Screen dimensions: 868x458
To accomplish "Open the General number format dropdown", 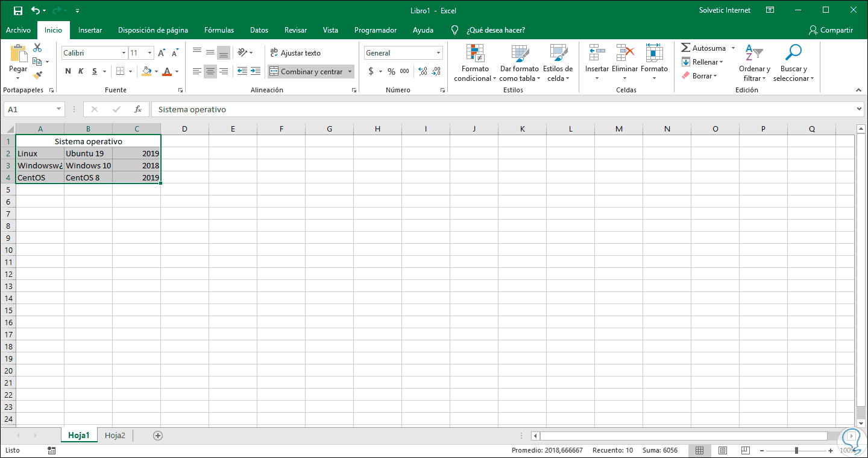I will tap(438, 53).
